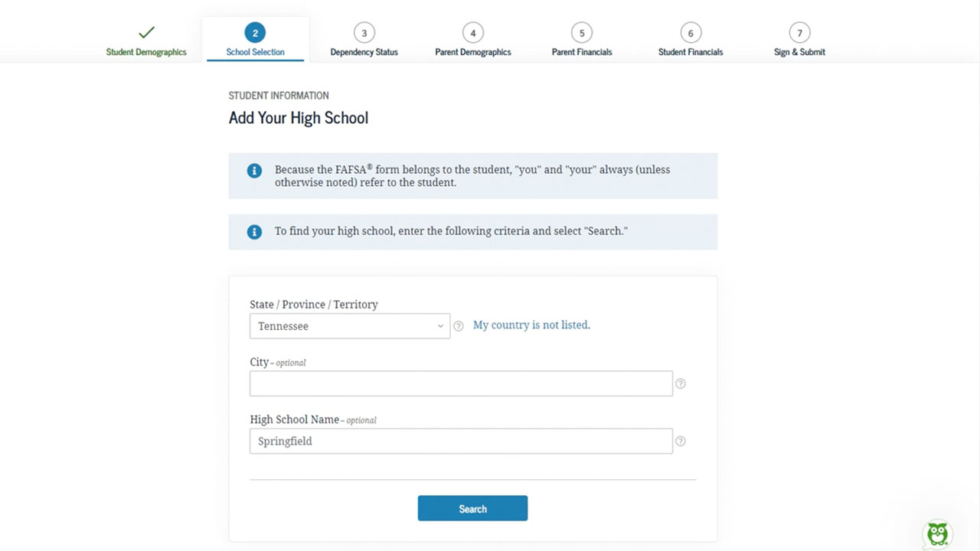Click the question mark beside the City field
The image size is (980, 551).
(x=680, y=383)
